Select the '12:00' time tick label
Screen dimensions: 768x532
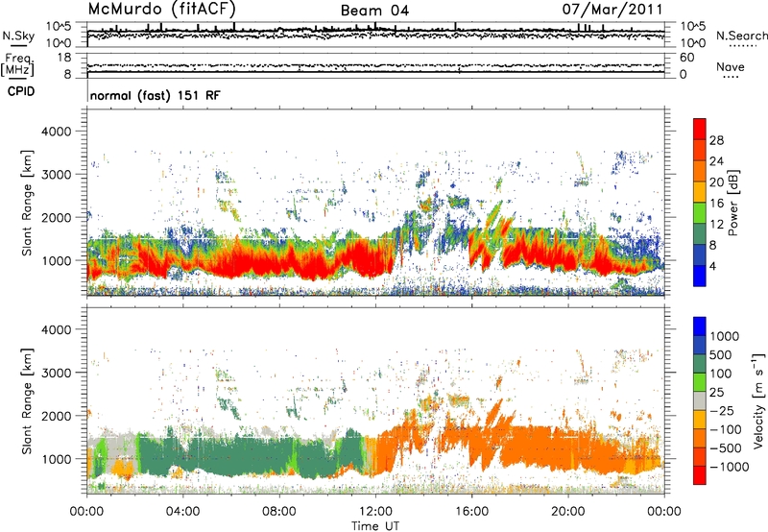click(x=375, y=512)
